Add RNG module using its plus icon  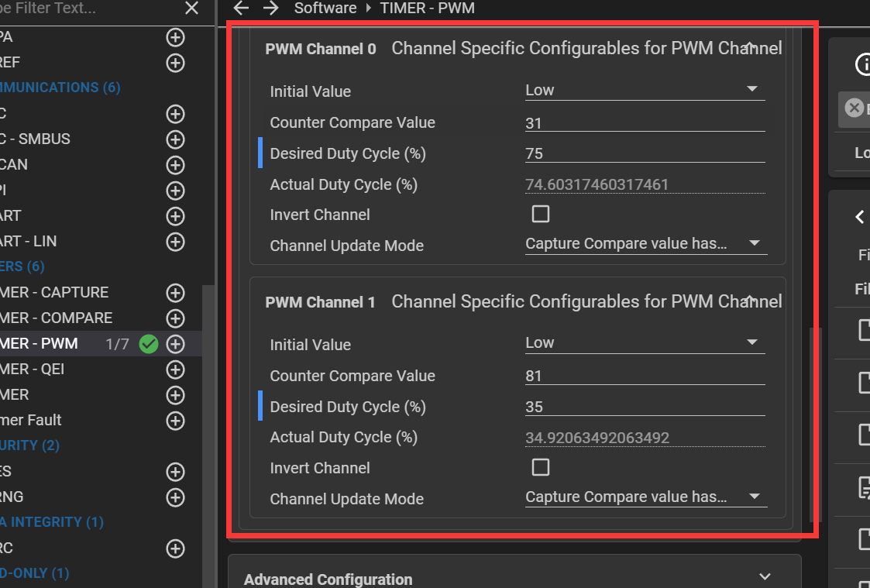point(176,497)
